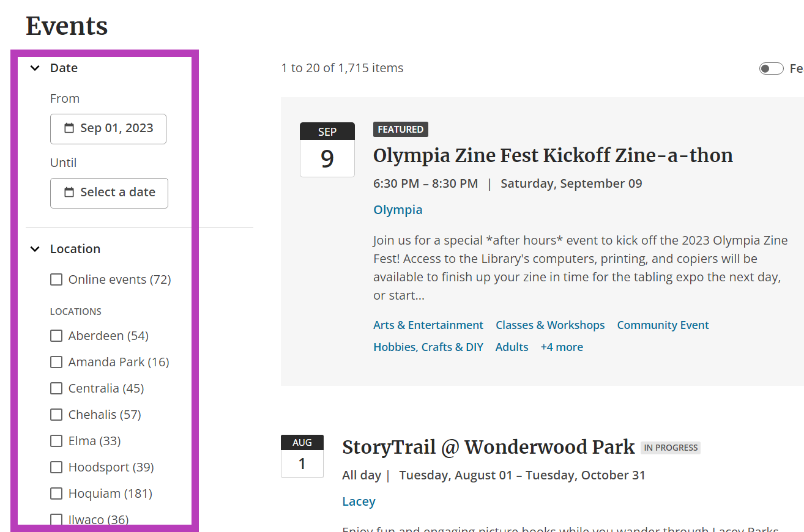The width and height of the screenshot is (804, 532).
Task: Click calendar icon in From date field
Action: 69,128
